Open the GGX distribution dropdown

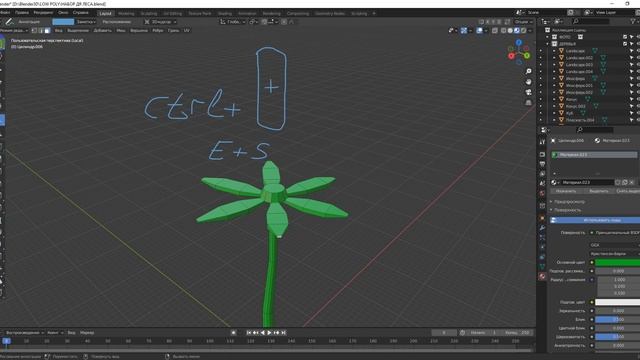tap(615, 245)
